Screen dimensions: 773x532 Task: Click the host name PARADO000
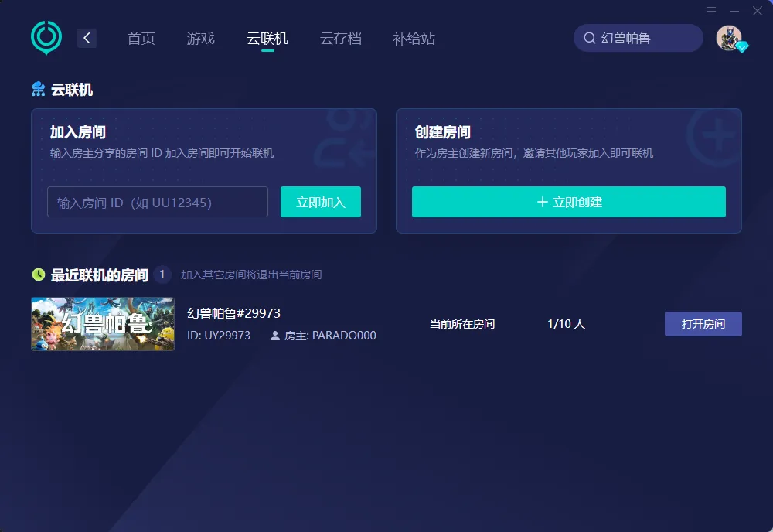344,336
